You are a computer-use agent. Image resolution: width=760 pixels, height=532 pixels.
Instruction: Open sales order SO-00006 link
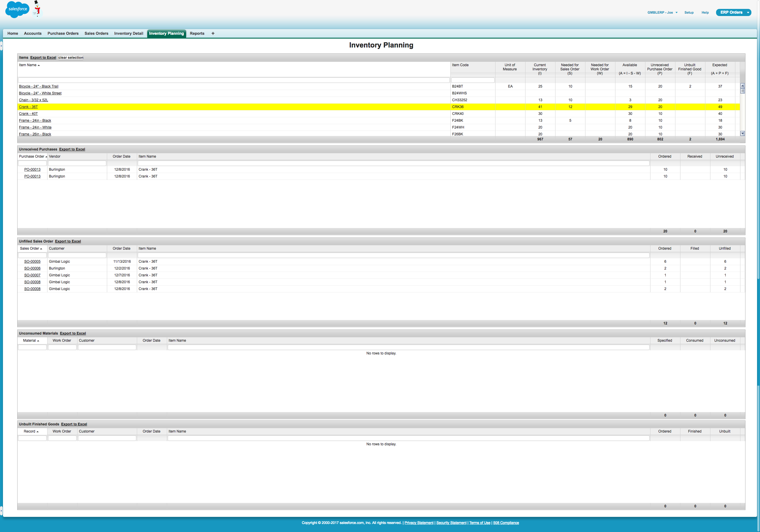[32, 268]
